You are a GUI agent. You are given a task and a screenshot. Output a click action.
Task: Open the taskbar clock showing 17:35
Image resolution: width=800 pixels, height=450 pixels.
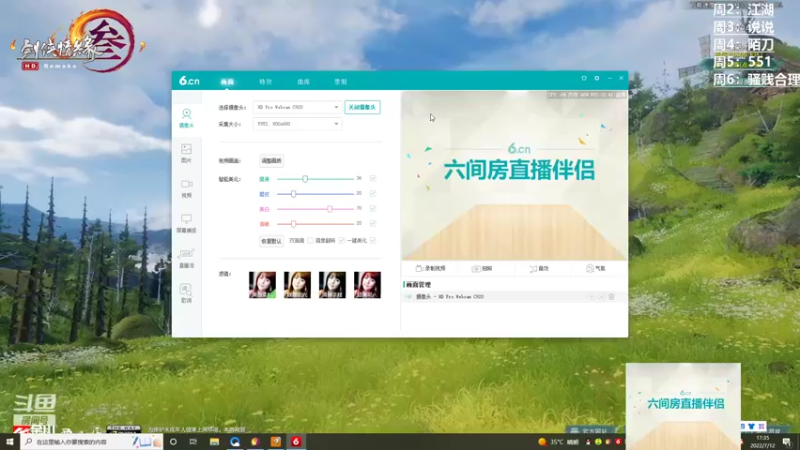coord(763,442)
